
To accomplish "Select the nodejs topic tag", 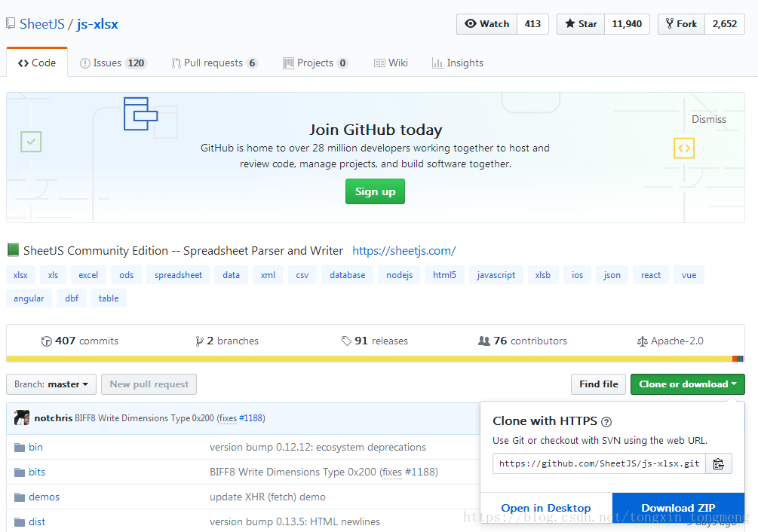I will [x=399, y=275].
